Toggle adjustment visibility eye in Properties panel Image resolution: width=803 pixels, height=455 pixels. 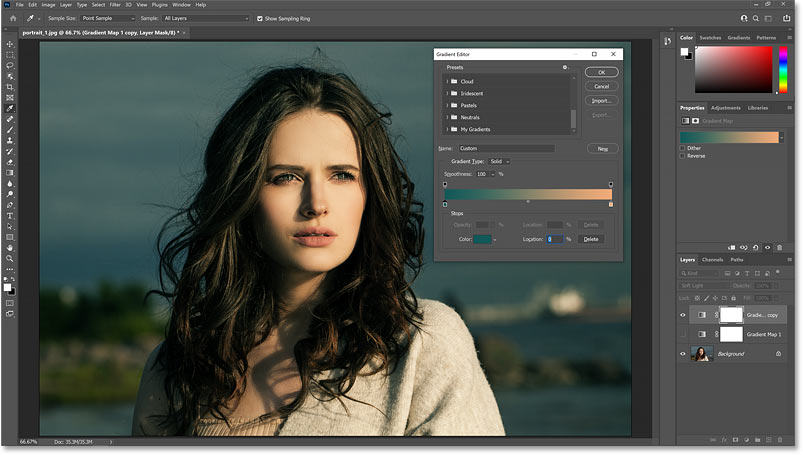click(x=768, y=248)
